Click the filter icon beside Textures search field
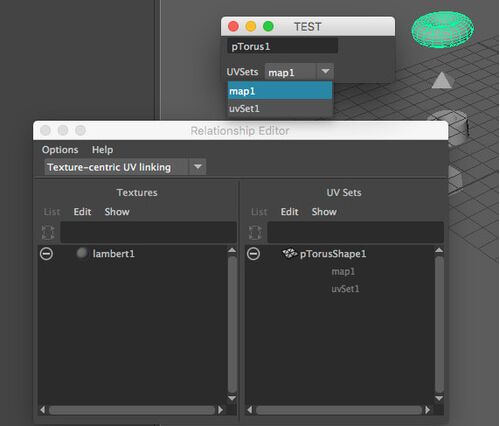Screen dimensions: 500x426 click(48, 232)
